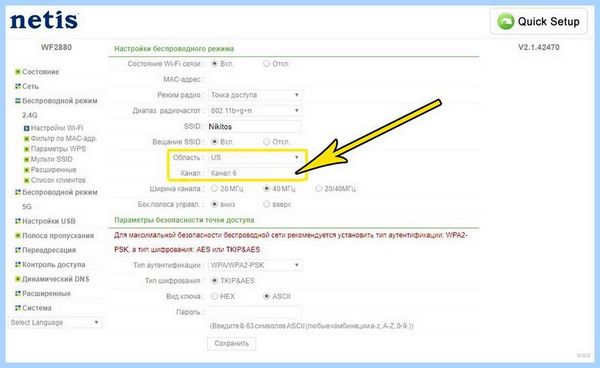The width and height of the screenshot is (600, 368).
Task: Click the icon beside Переадресация
Action: [x=18, y=250]
